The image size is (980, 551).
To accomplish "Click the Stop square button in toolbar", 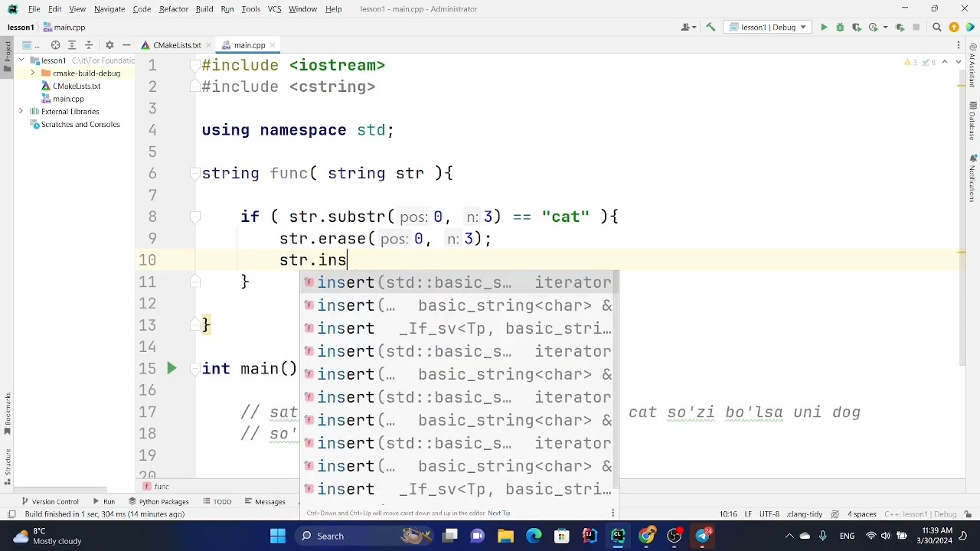I will 917,28.
